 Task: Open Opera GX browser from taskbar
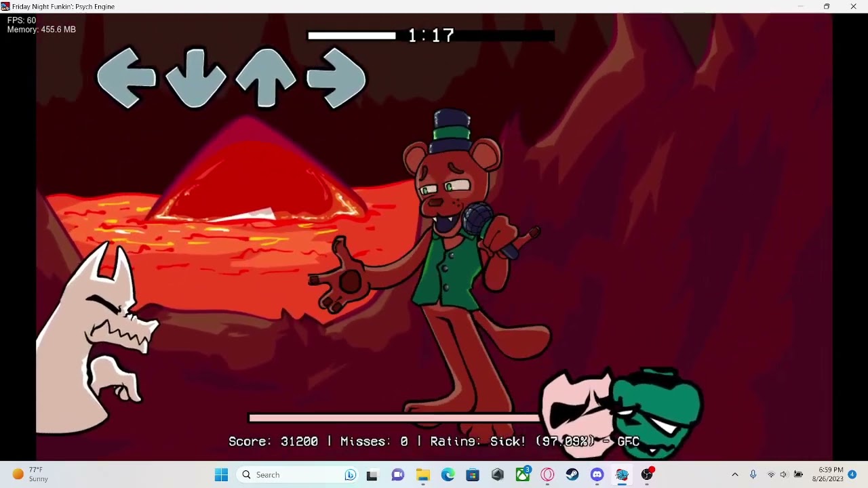point(547,474)
